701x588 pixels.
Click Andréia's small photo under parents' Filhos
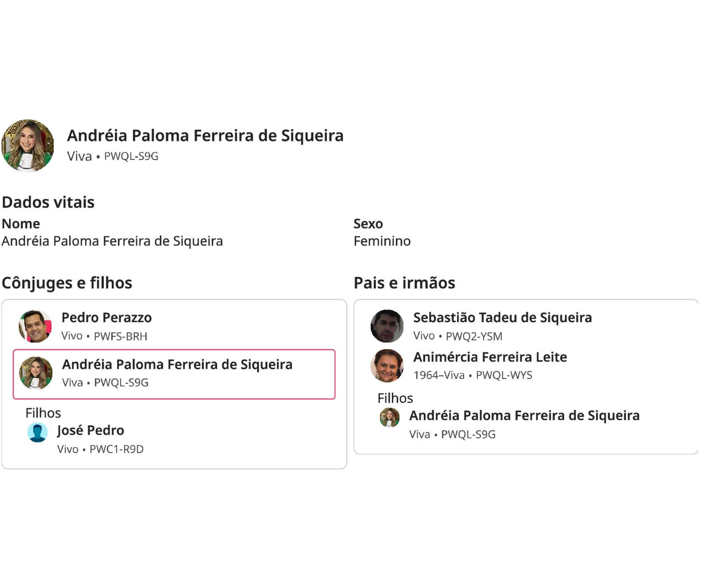(390, 417)
